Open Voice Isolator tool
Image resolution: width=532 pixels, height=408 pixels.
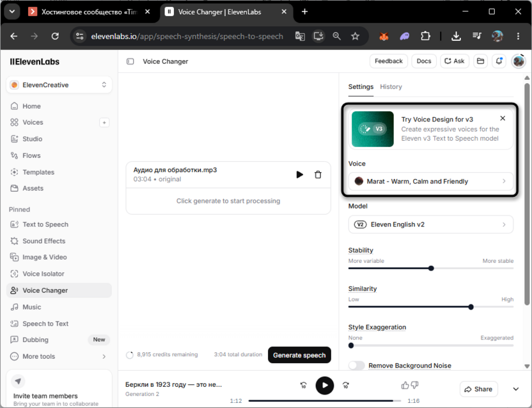point(59,274)
